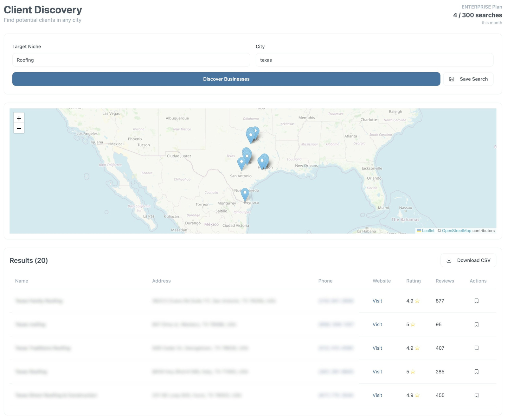Zoom out on the map

tap(19, 129)
